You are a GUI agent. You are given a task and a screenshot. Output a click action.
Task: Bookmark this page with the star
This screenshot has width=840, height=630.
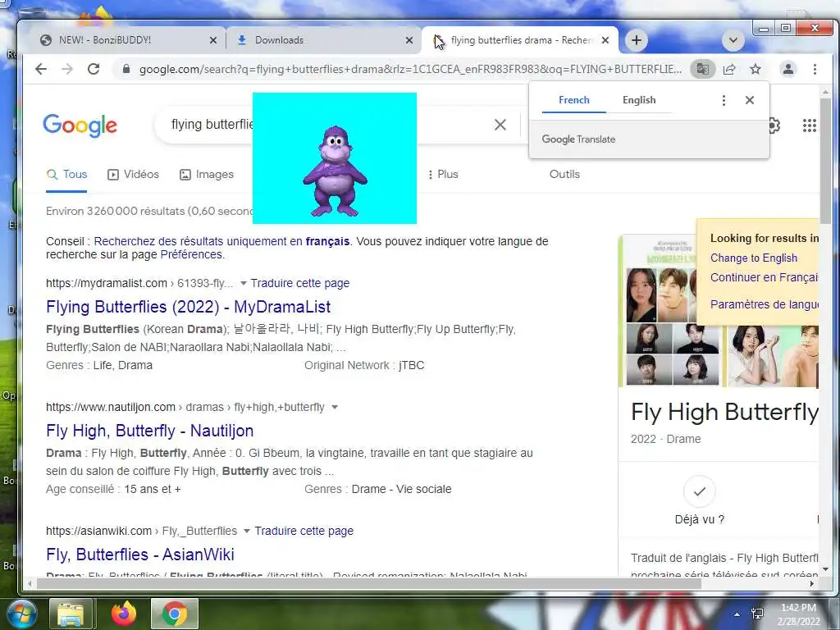click(x=756, y=69)
